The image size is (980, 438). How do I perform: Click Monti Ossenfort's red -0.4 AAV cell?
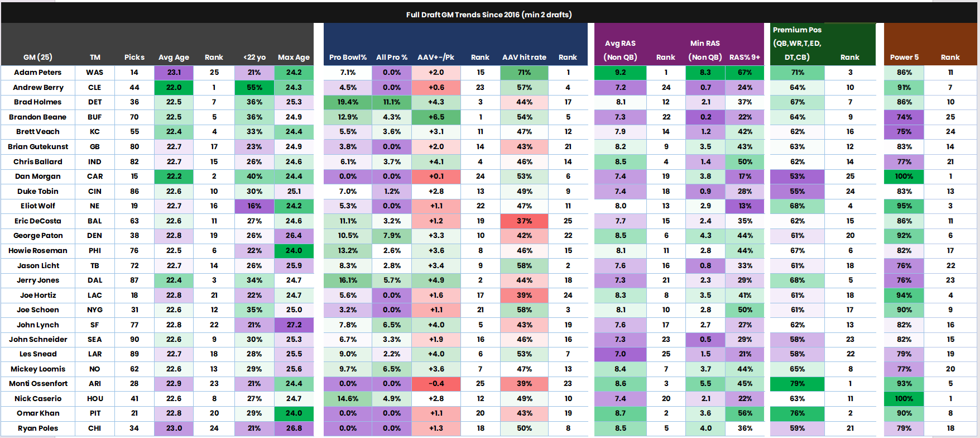(x=436, y=383)
